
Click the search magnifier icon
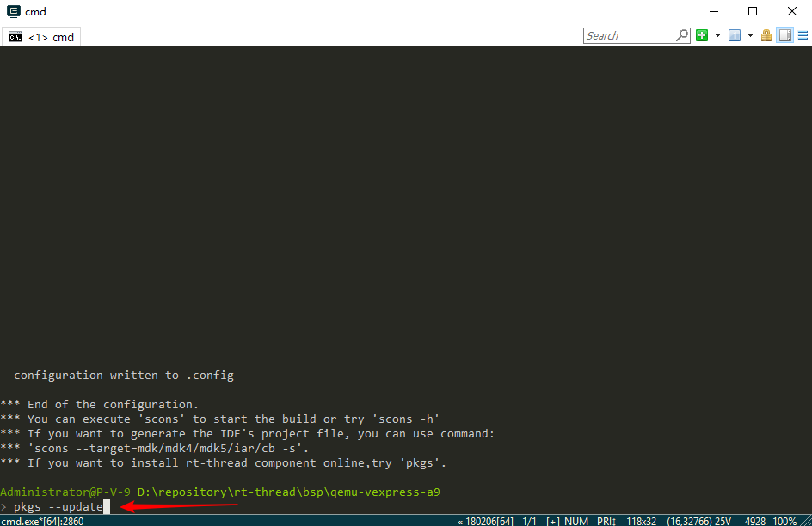point(681,35)
